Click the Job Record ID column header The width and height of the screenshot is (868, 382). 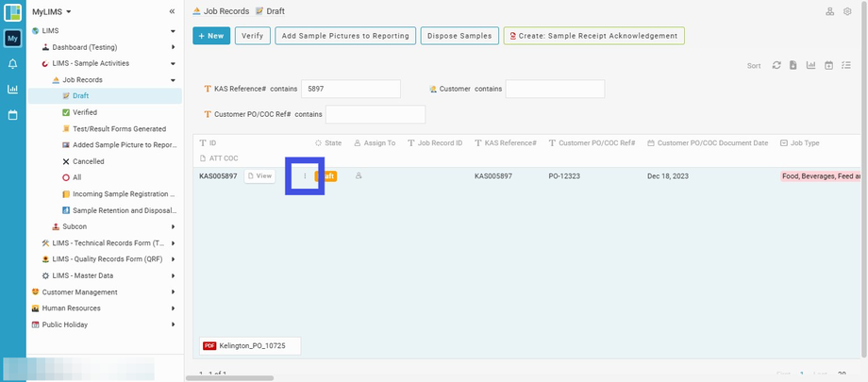pos(435,142)
